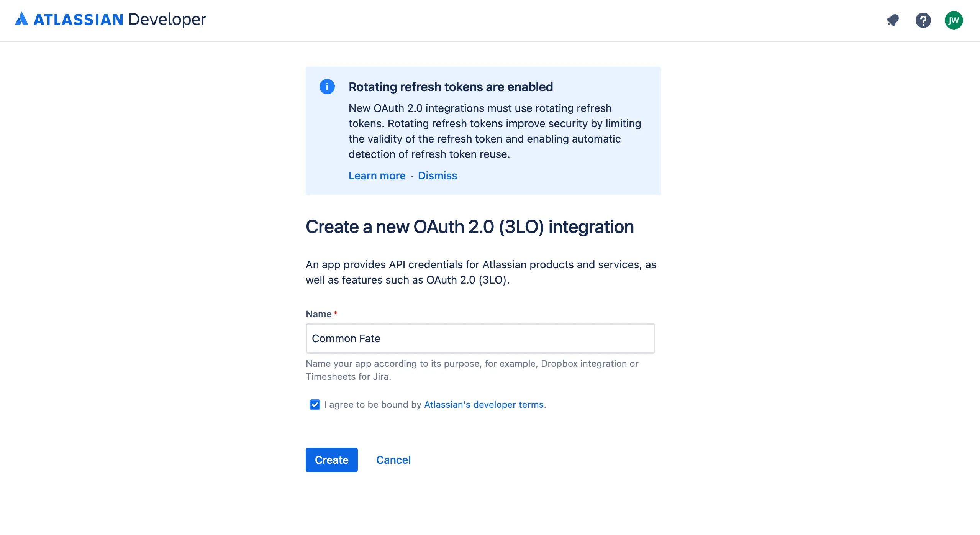Focus the Name field containing Common Fate
Screen dimensions: 980x535
[480, 338]
